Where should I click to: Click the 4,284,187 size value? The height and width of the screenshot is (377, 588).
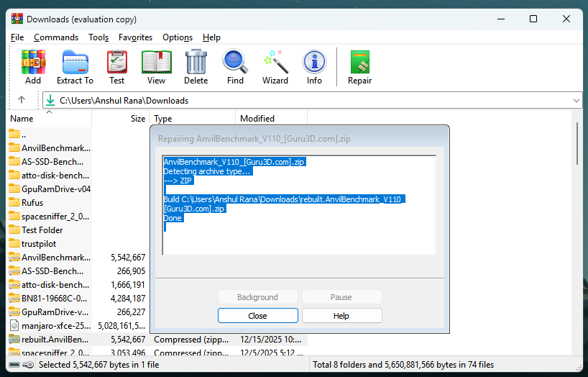point(128,298)
